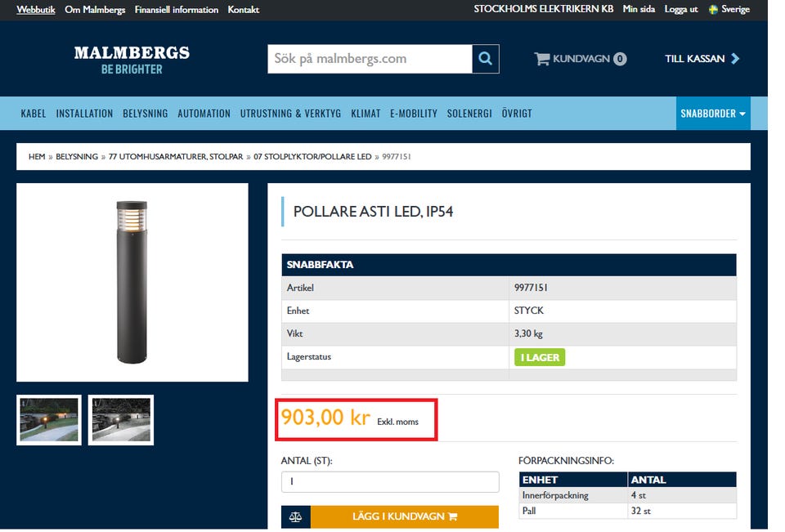Screen dimensions: 785x532
Task: Click the STYCK unit value
Action: (529, 311)
